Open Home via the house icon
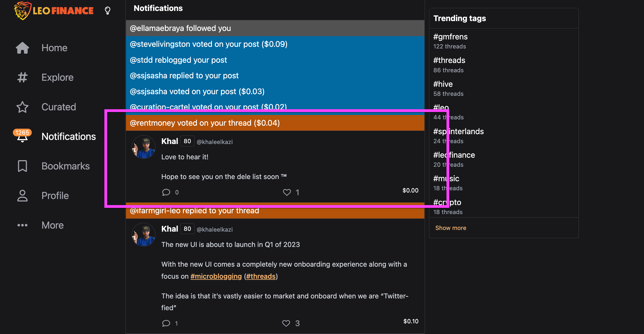The height and width of the screenshot is (334, 644). (22, 48)
